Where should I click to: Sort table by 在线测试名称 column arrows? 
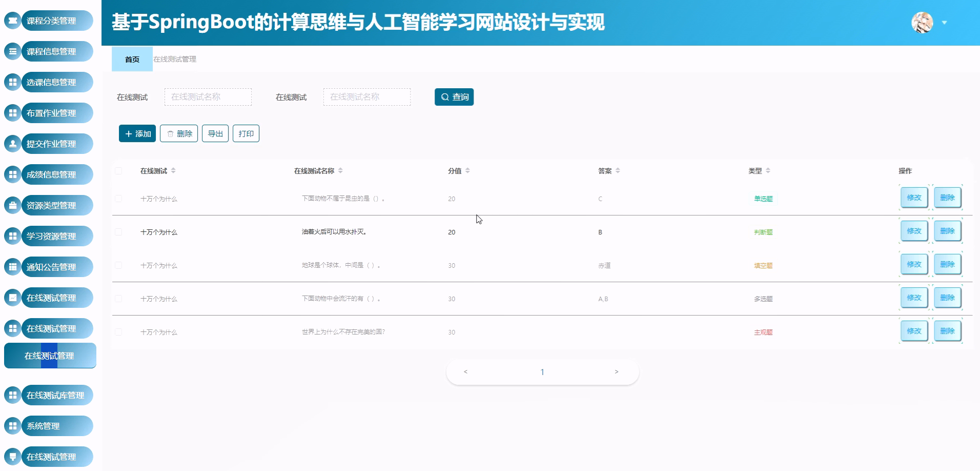click(x=340, y=171)
